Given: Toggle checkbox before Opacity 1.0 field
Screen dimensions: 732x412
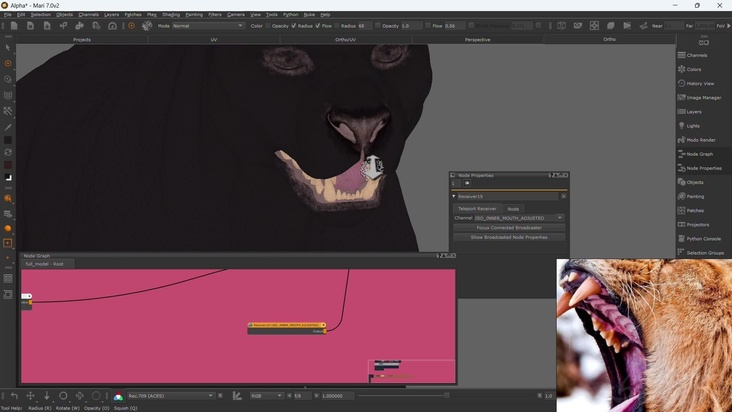Looking at the screenshot, I should pyautogui.click(x=377, y=26).
